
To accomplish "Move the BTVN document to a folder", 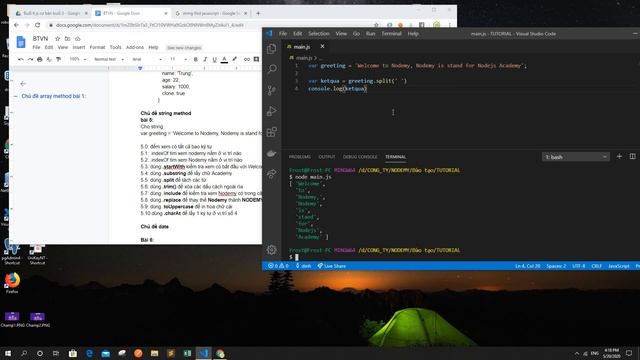I will (67, 39).
